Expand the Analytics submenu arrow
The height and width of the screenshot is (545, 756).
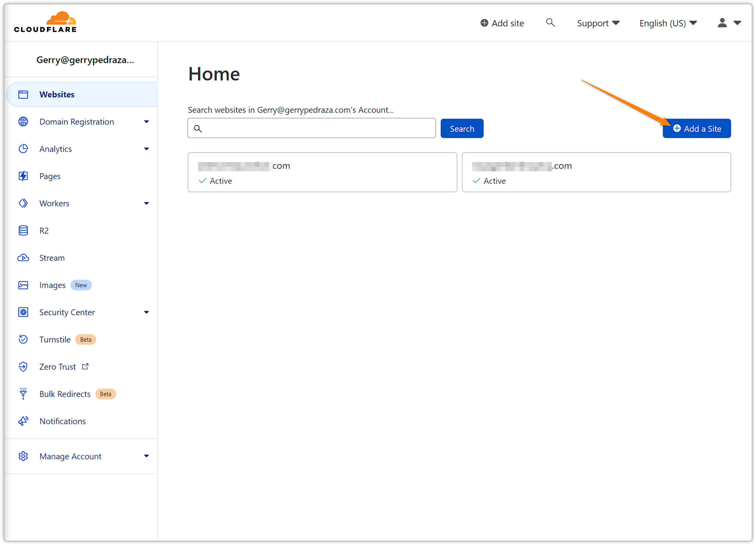146,149
